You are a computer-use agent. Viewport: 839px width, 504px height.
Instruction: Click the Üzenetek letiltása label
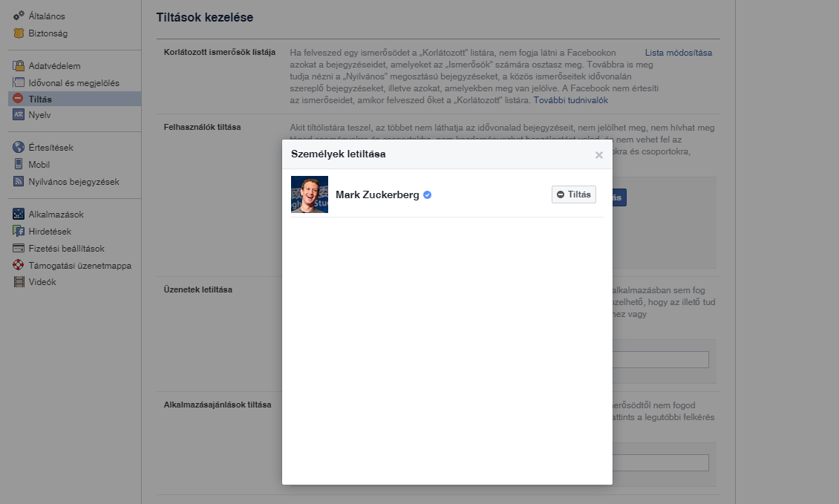tap(198, 289)
